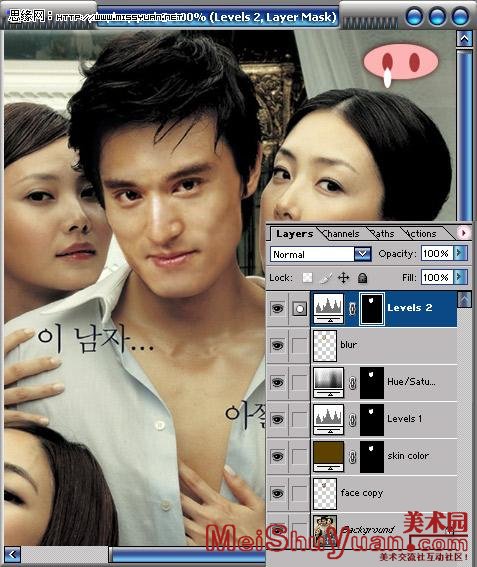Select the skin color layer mask thumbnail

(x=372, y=457)
